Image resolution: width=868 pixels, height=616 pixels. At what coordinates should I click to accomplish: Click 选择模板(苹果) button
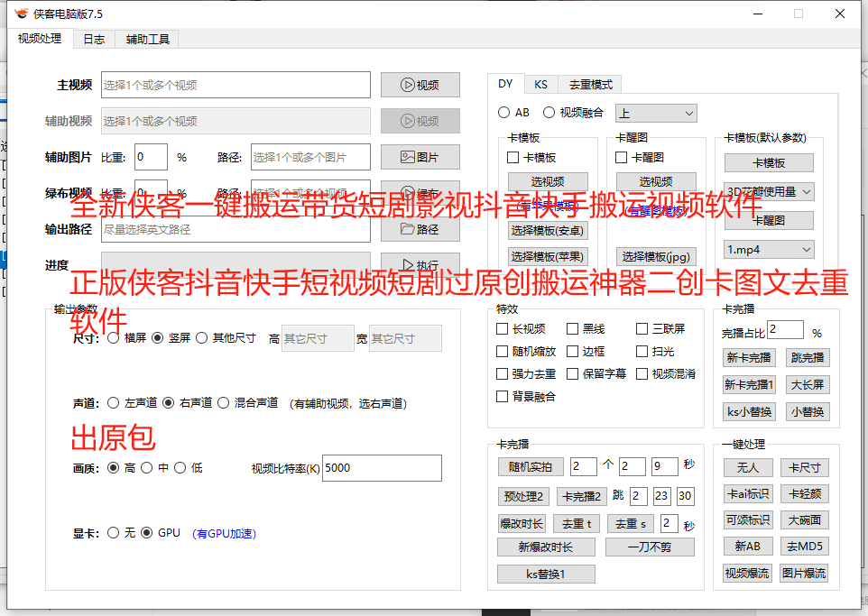[548, 257]
